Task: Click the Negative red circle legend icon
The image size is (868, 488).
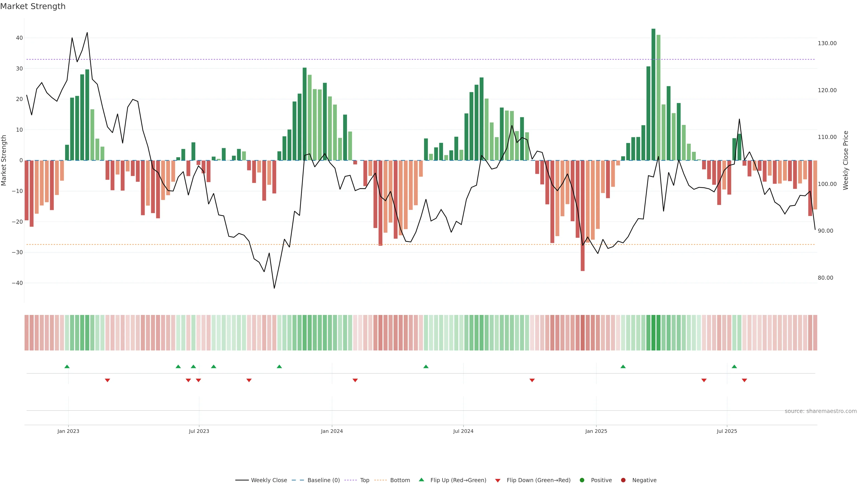Action: coord(623,480)
